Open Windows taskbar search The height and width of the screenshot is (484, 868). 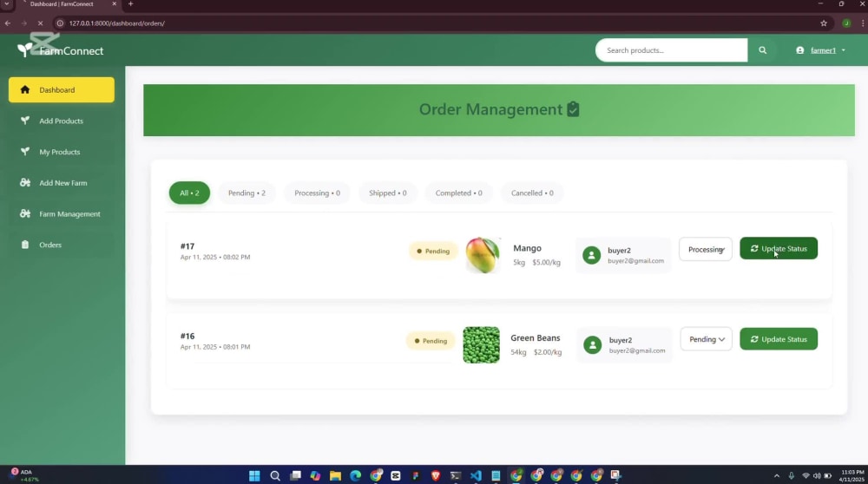point(274,475)
